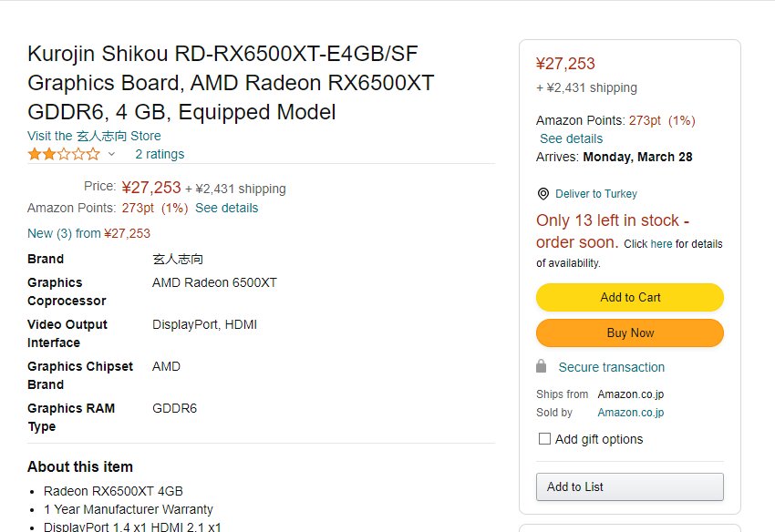Visit the 玄人志向 Store link
The width and height of the screenshot is (775, 532).
(94, 136)
